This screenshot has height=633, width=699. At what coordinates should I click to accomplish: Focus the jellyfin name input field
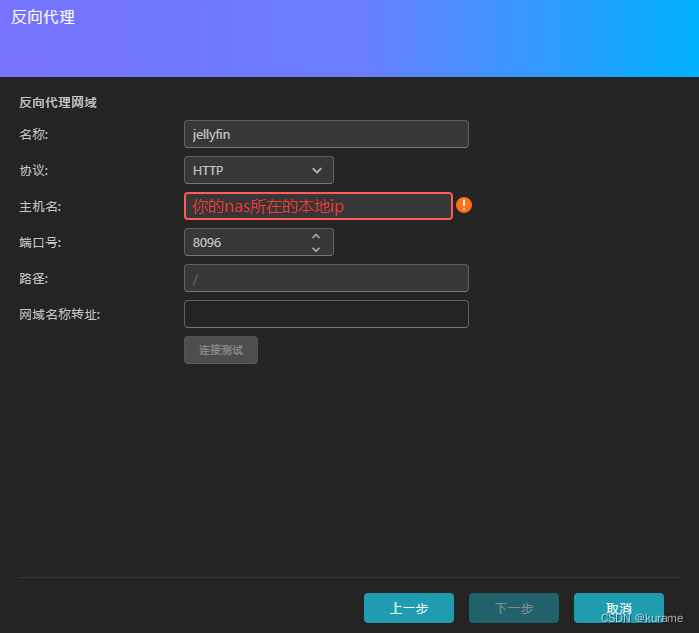[x=326, y=134]
